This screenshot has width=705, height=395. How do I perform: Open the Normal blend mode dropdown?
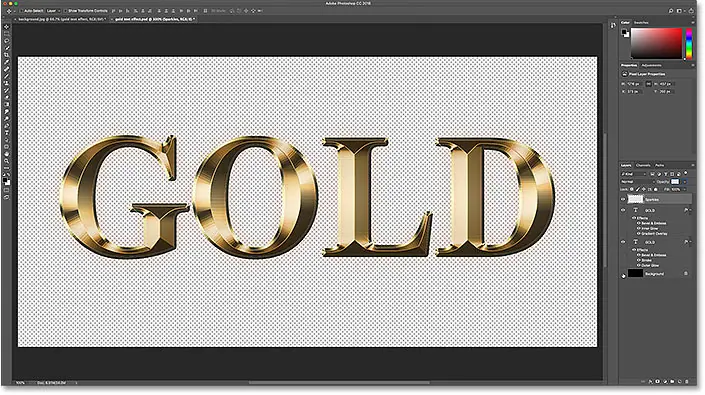[637, 182]
